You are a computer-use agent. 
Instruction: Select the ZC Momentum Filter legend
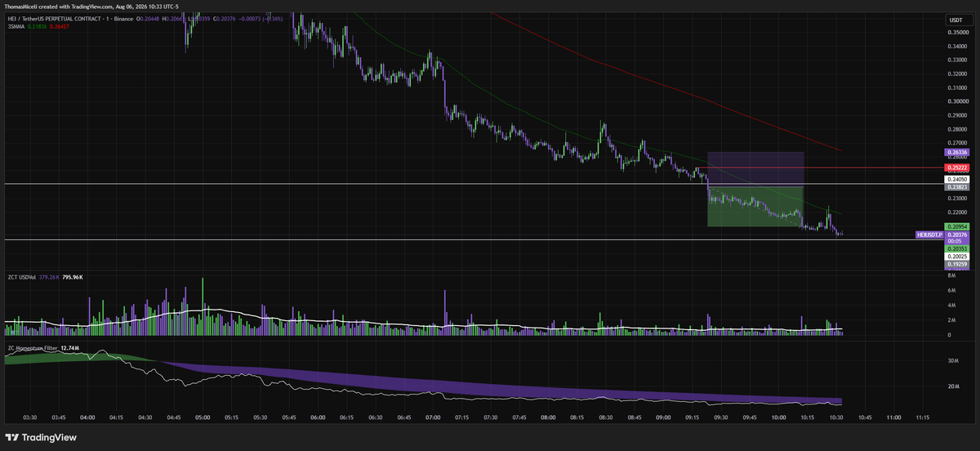click(x=33, y=348)
